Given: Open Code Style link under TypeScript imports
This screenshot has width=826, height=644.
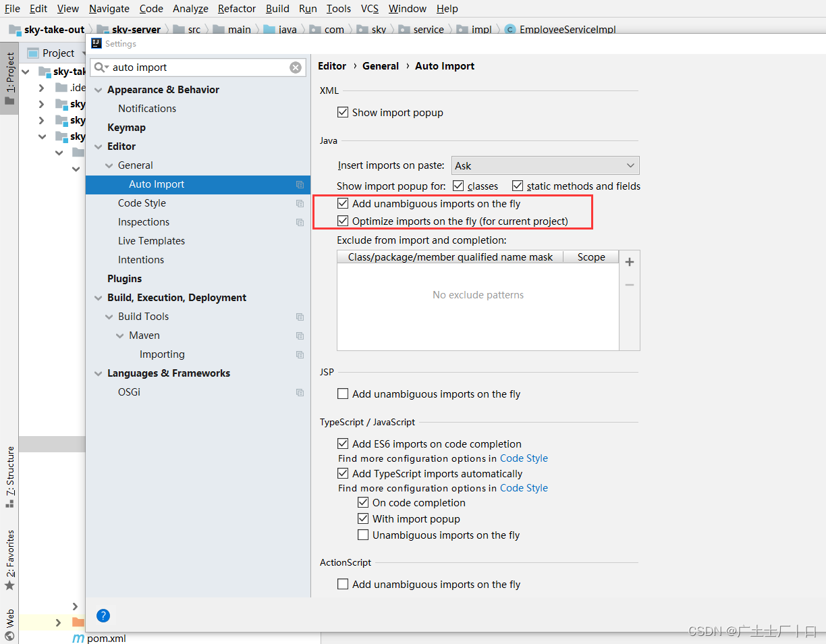Looking at the screenshot, I should [524, 488].
